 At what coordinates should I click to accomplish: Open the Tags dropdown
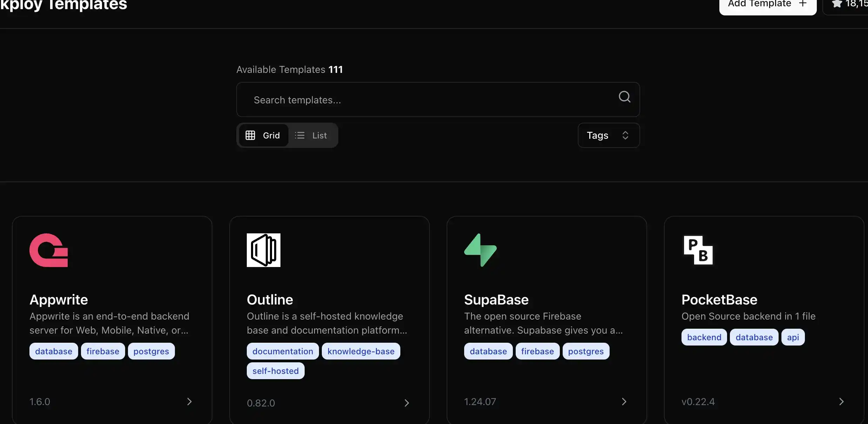pos(609,135)
